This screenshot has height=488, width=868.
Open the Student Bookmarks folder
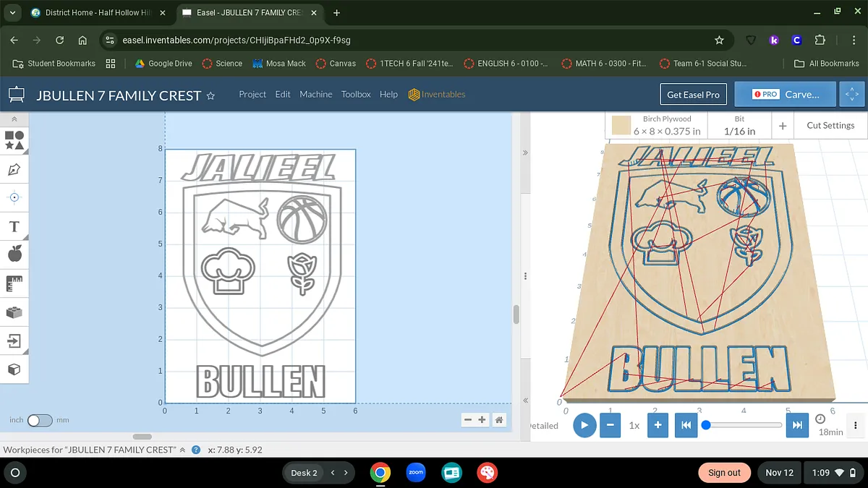[x=54, y=64]
